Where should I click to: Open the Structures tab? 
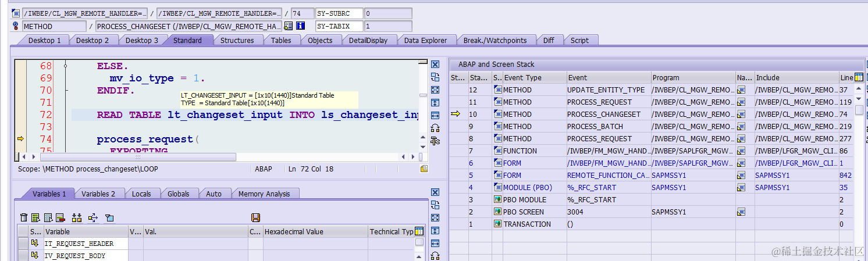237,40
